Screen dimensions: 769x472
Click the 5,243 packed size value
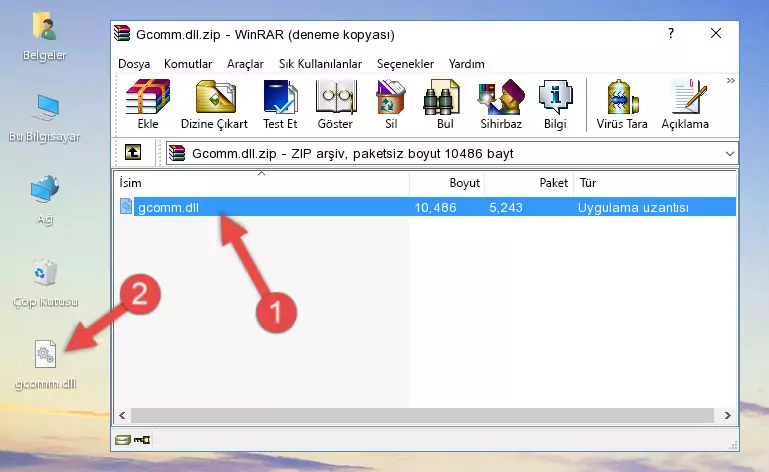pos(506,208)
